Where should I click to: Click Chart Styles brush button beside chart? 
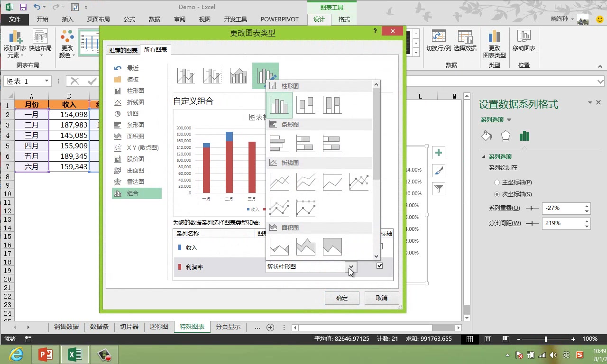pyautogui.click(x=439, y=171)
